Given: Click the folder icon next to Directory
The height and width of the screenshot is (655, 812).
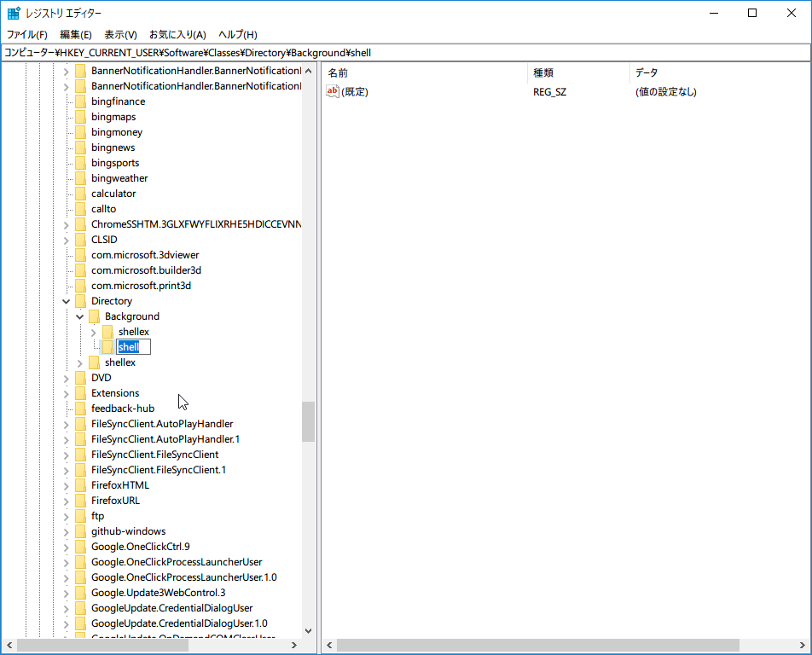Looking at the screenshot, I should pyautogui.click(x=80, y=301).
